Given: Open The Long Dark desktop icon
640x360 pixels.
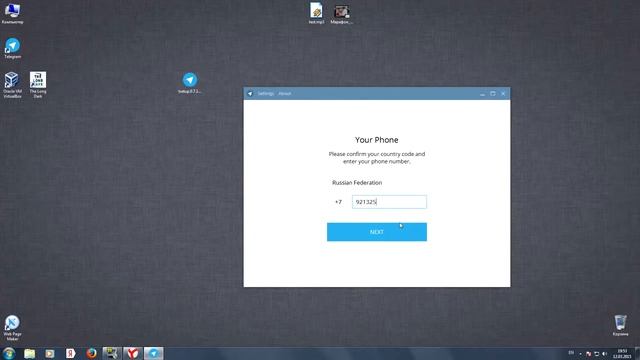Looking at the screenshot, I should [x=38, y=85].
